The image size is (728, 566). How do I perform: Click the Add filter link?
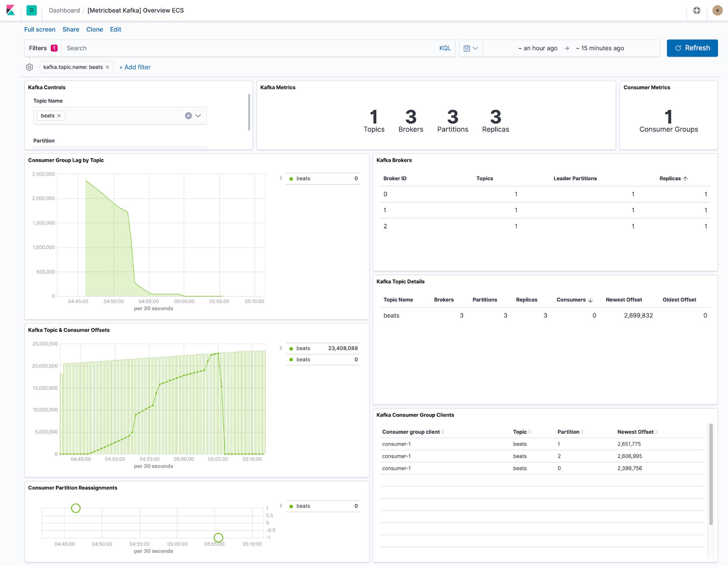[135, 67]
